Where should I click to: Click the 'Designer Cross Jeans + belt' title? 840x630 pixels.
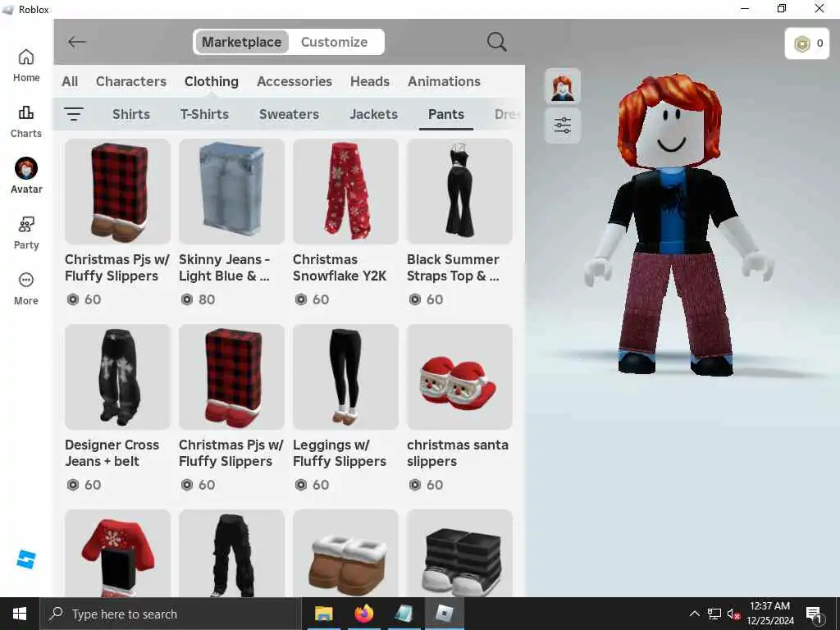pyautogui.click(x=112, y=453)
